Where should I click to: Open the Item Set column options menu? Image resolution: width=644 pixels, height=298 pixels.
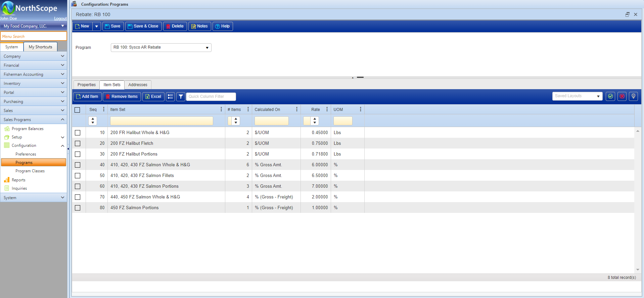point(221,109)
